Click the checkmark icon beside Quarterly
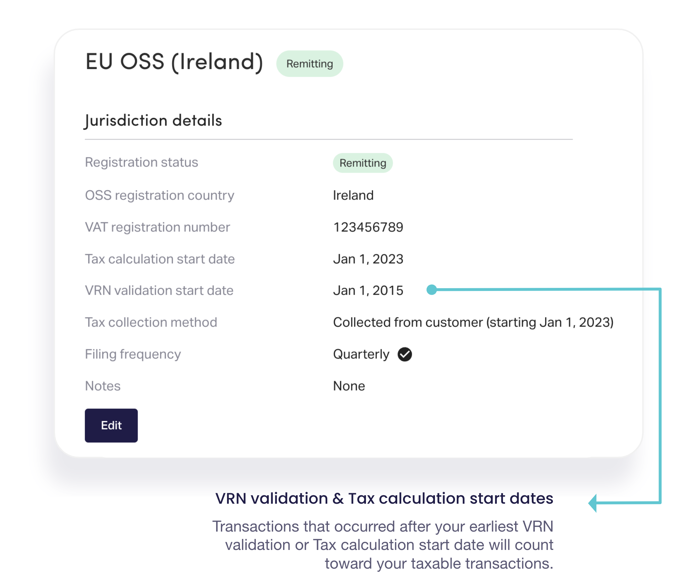 [x=405, y=354]
